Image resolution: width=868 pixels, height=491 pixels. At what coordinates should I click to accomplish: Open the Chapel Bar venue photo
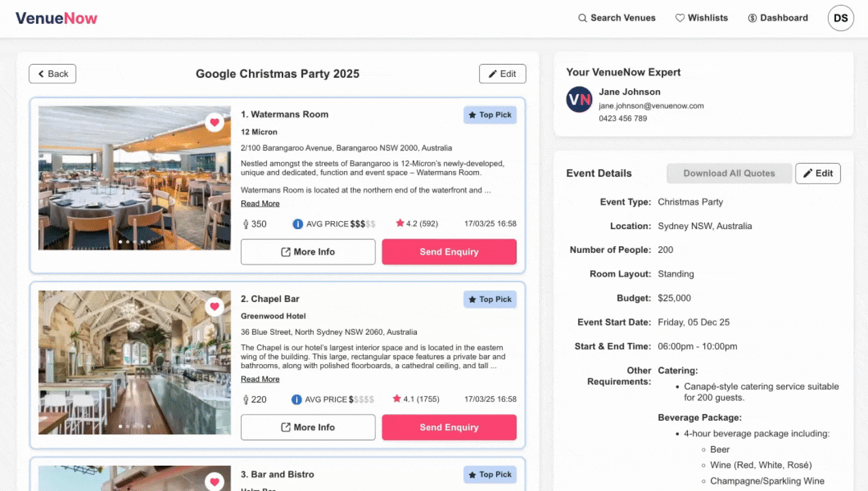point(134,363)
